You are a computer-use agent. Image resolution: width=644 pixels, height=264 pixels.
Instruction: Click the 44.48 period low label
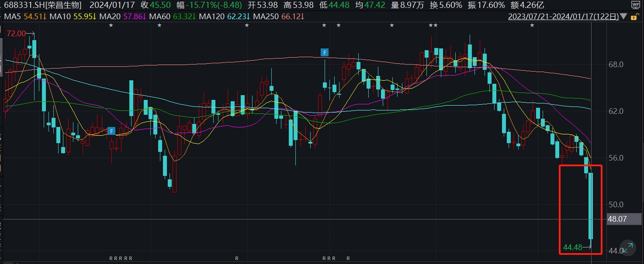(573, 247)
